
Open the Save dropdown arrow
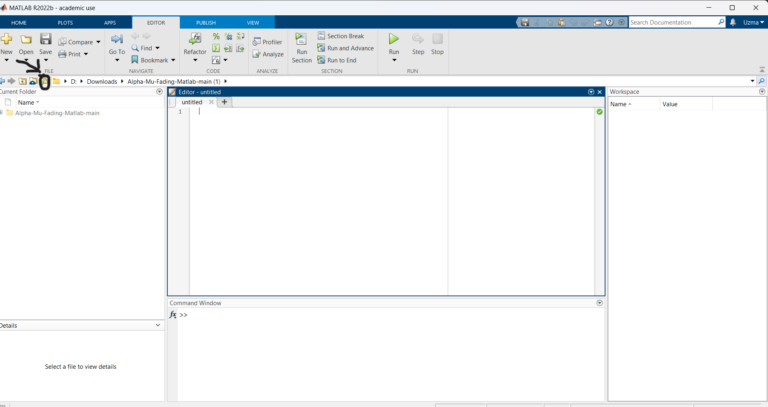46,60
